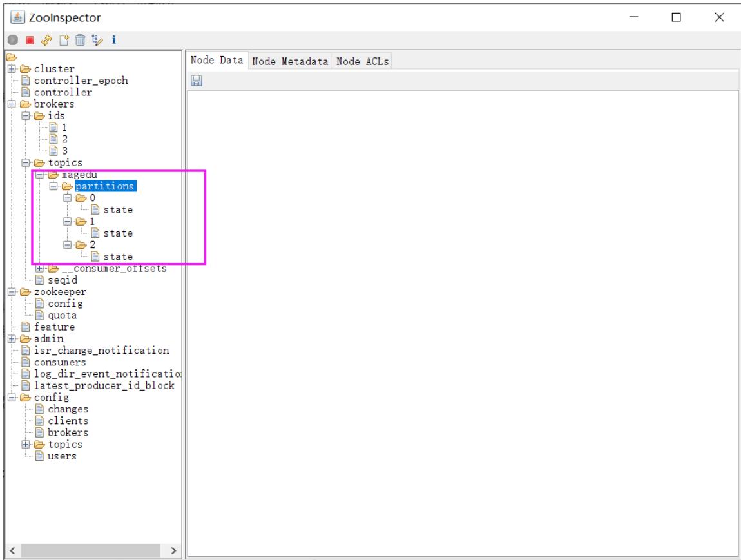741x560 pixels.
Task: Select state node under partition 2
Action: pos(118,256)
